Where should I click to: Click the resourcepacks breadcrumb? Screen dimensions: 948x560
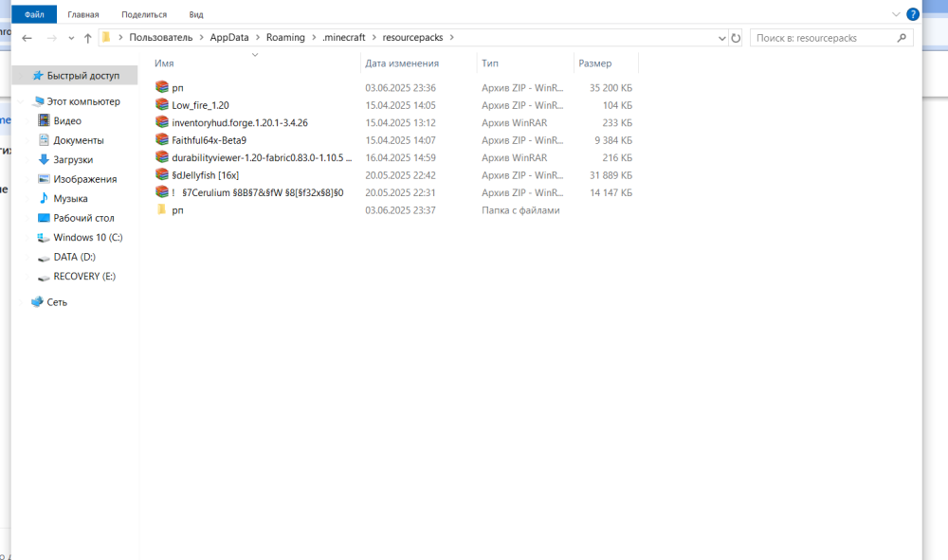pos(412,38)
